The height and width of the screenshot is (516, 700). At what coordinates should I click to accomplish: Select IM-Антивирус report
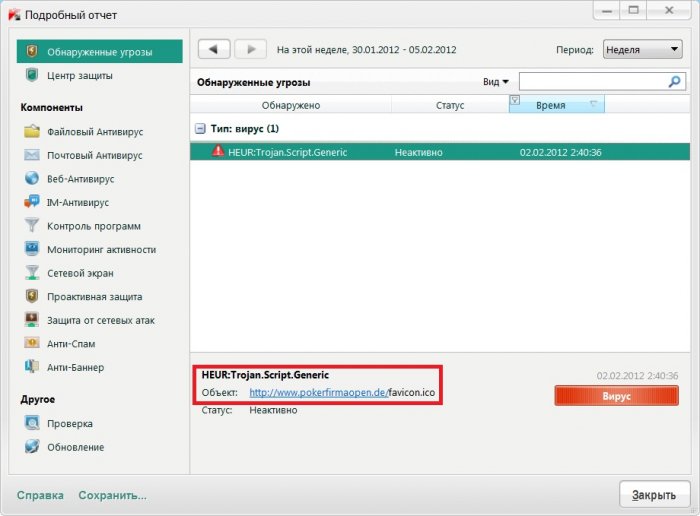pos(78,203)
